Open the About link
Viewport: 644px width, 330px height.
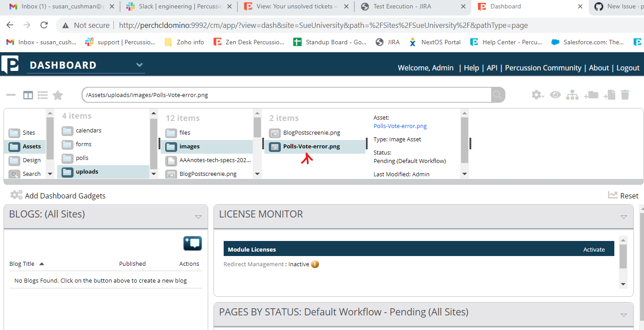tap(599, 68)
